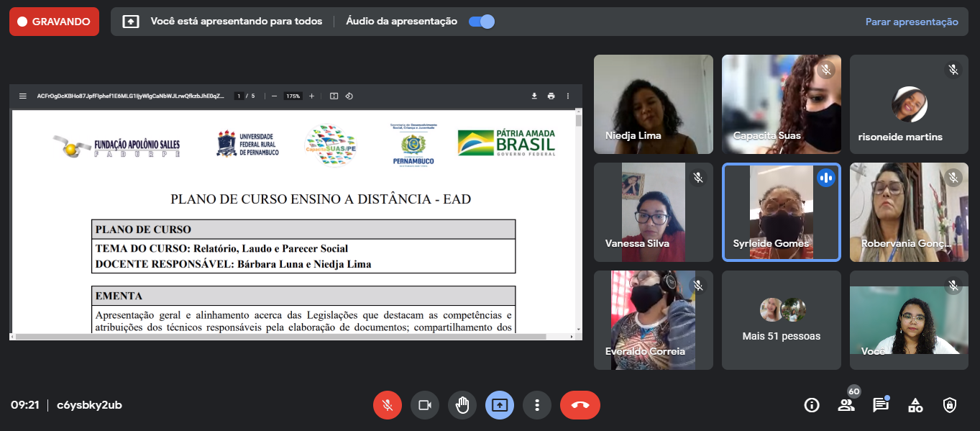Click Parar apresentação link
This screenshot has height=431, width=980.
[x=911, y=22]
